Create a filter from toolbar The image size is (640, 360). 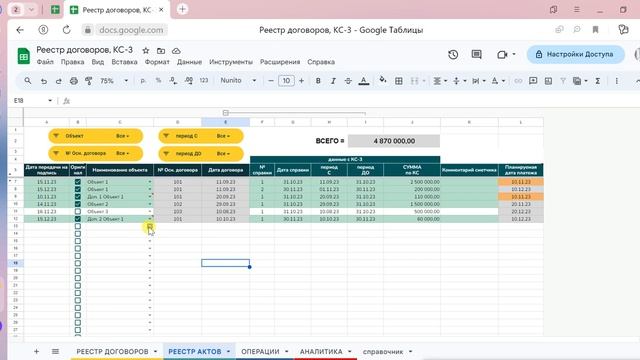click(x=563, y=81)
